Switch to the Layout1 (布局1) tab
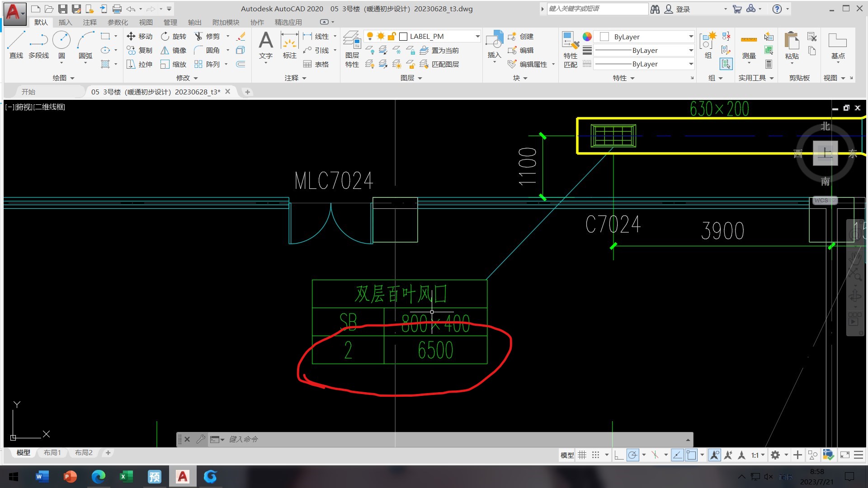 (x=52, y=452)
